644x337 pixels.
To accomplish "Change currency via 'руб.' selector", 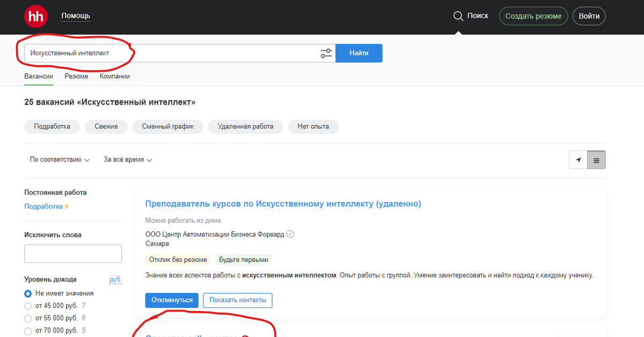I will pyautogui.click(x=115, y=280).
